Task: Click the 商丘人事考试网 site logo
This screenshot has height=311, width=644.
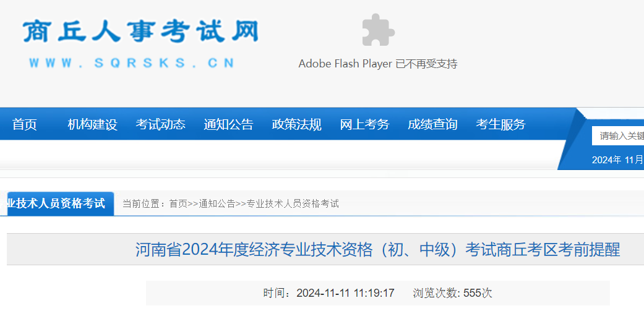Action: pos(140,31)
